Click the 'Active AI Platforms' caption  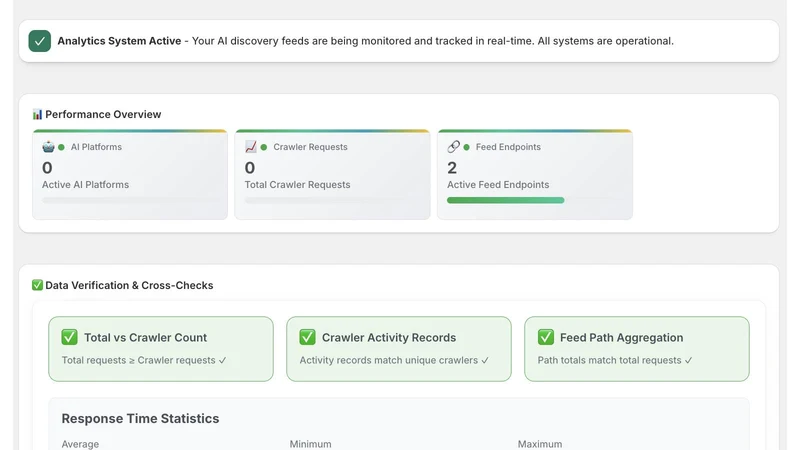85,185
